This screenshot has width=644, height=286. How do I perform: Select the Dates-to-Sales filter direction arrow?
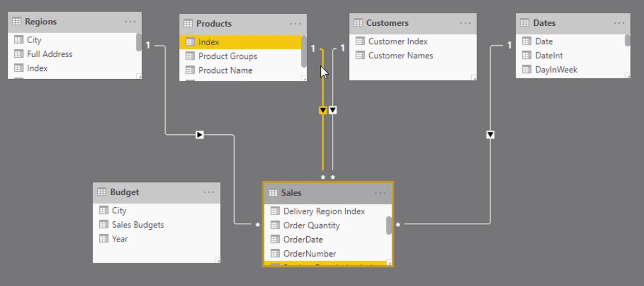tap(491, 135)
